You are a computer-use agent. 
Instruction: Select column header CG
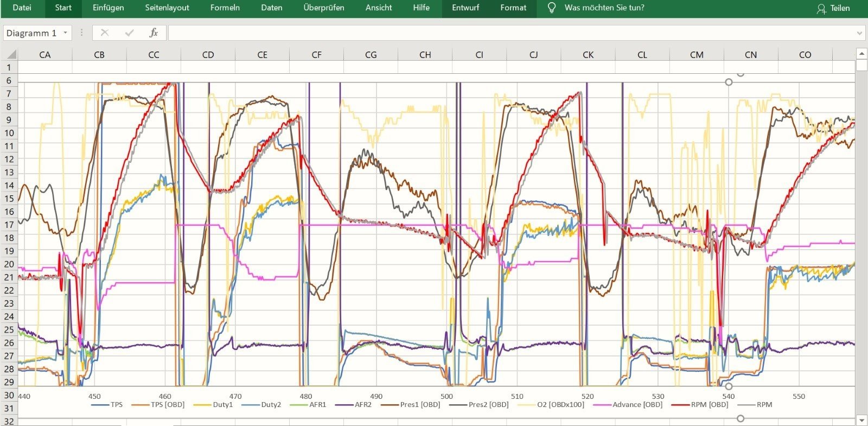tap(371, 55)
